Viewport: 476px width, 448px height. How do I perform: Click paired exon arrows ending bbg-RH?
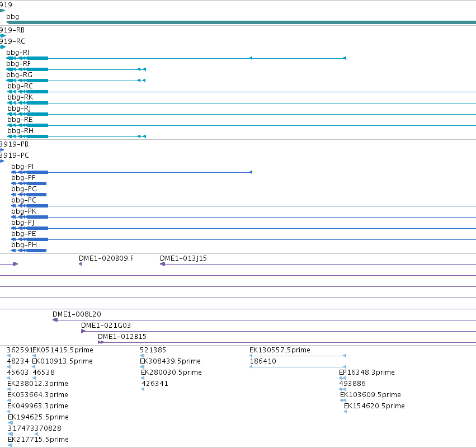[142, 136]
